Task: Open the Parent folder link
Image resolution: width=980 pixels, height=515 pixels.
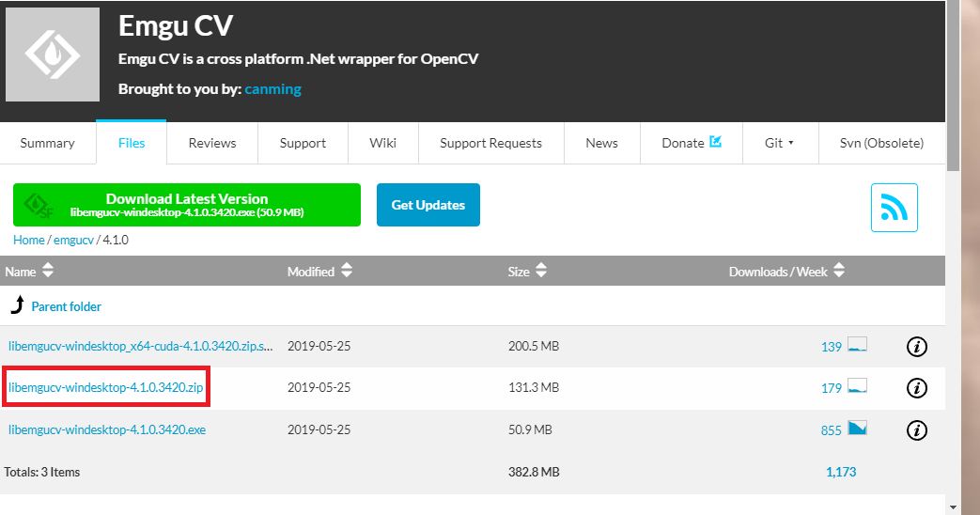Action: tap(67, 307)
